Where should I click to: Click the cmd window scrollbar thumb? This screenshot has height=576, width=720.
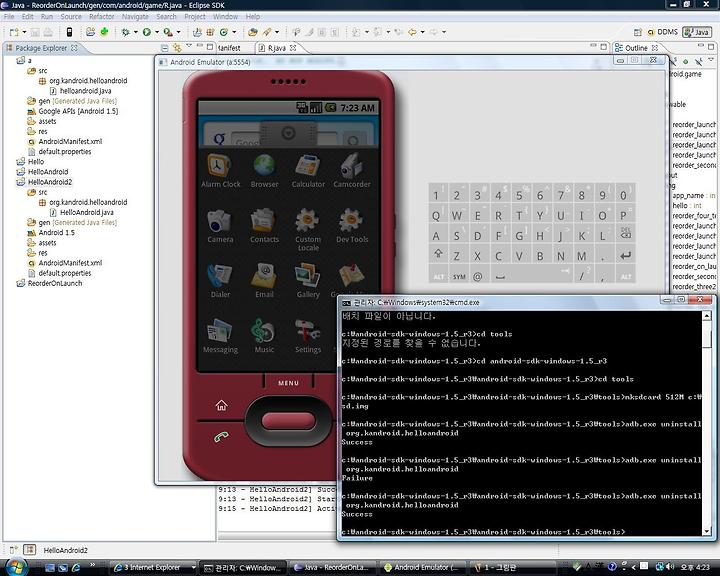[x=707, y=338]
